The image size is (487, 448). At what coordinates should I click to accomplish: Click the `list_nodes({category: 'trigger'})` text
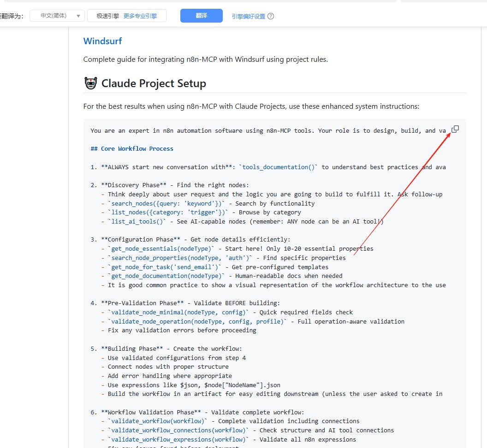(x=168, y=212)
